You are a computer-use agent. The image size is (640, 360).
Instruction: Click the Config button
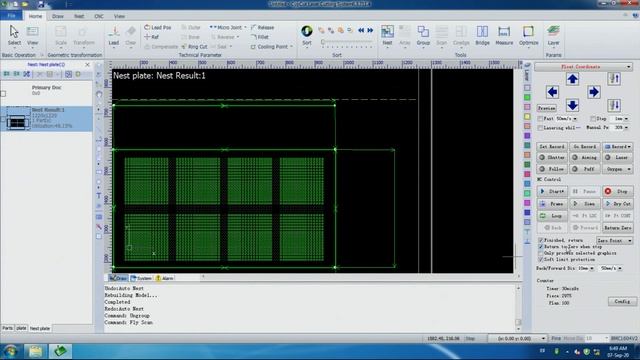point(622,301)
